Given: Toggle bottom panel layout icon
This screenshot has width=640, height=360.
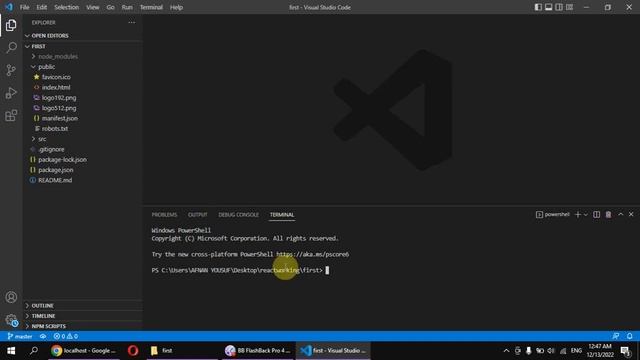Looking at the screenshot, I should click(x=549, y=7).
